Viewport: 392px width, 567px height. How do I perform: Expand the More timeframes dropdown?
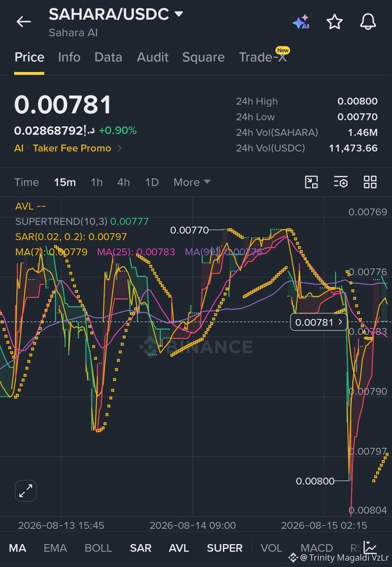coord(192,182)
